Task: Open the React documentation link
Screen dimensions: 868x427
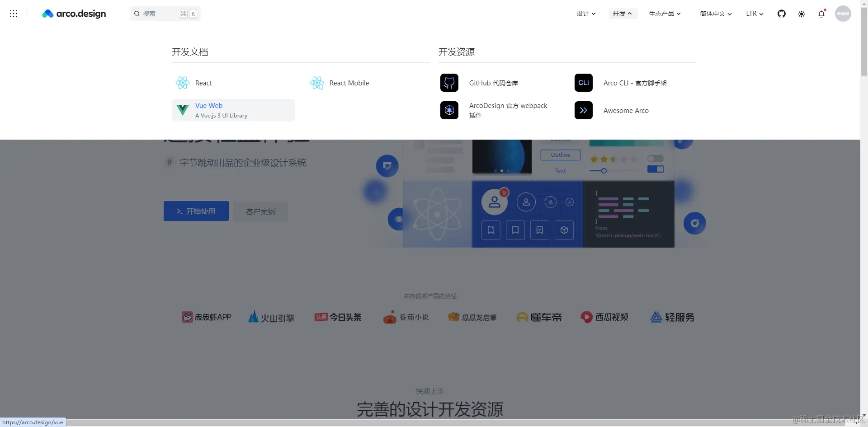Action: point(203,83)
